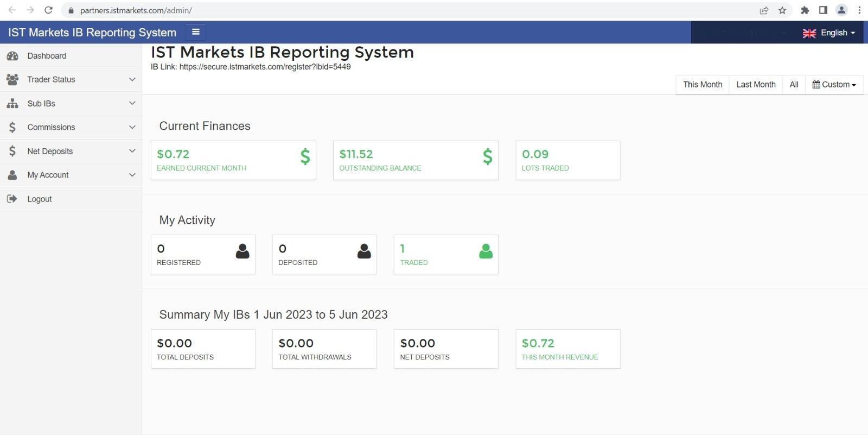Screen dimensions: 868x435
Task: Expand Net Deposits chevron
Action: 132,151
